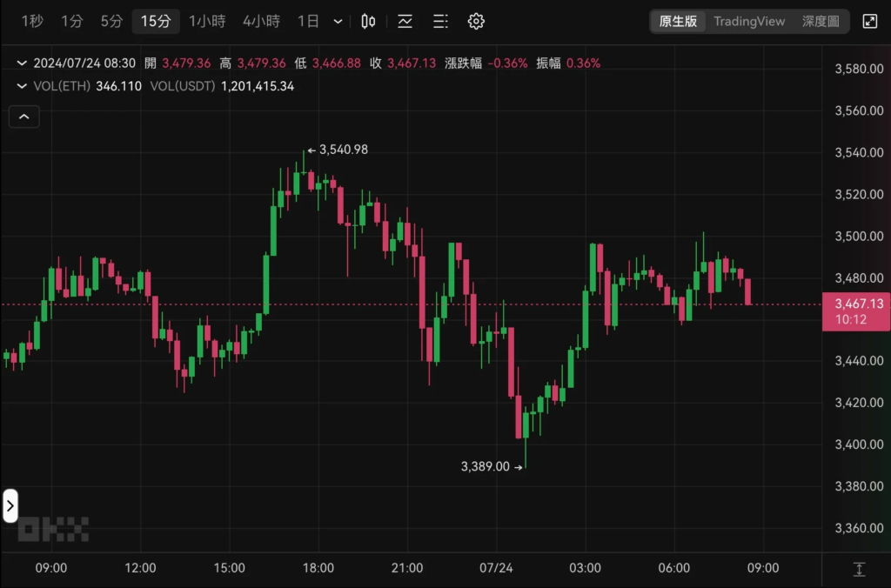Screen dimensions: 891x588
Task: Choose the 4小時 timeframe
Action: pyautogui.click(x=261, y=22)
